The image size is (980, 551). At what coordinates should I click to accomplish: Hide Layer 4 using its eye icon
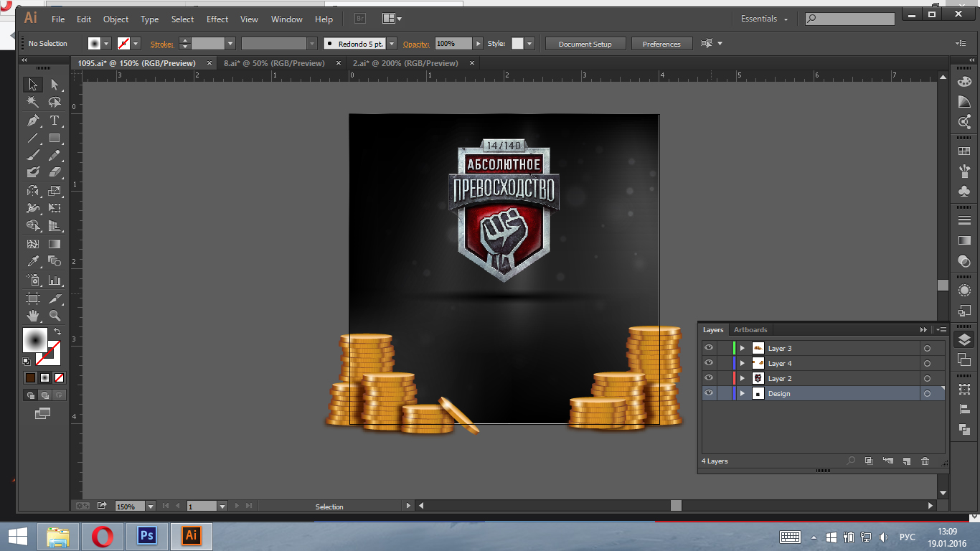tap(709, 363)
